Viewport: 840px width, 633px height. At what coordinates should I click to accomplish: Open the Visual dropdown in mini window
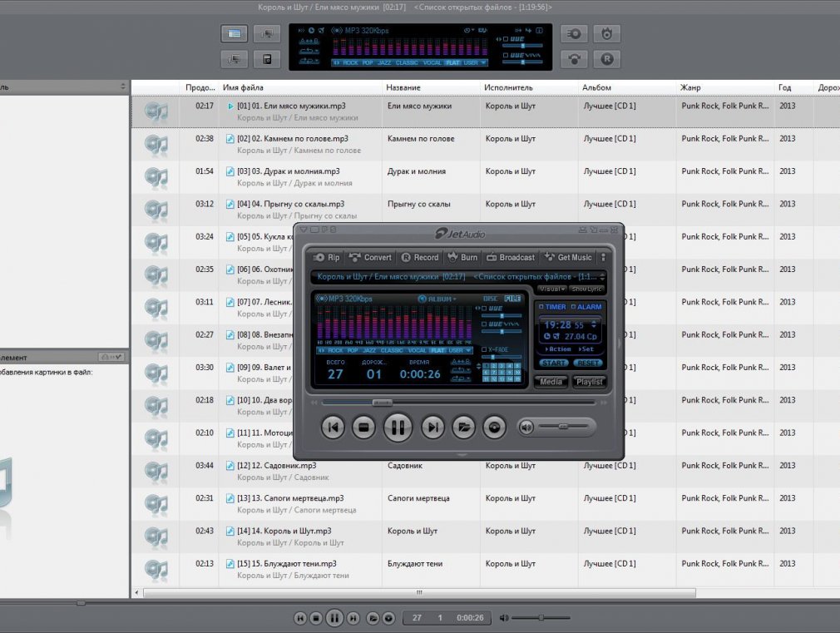point(552,289)
